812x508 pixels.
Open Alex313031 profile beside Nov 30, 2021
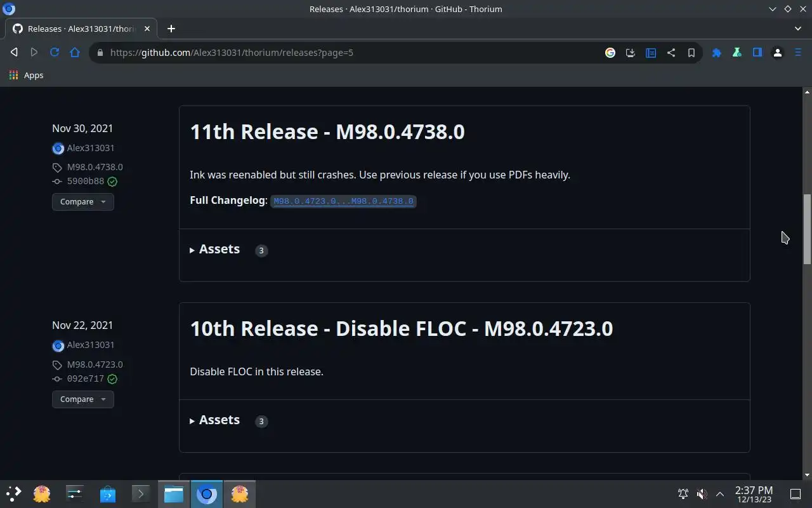pyautogui.click(x=91, y=148)
